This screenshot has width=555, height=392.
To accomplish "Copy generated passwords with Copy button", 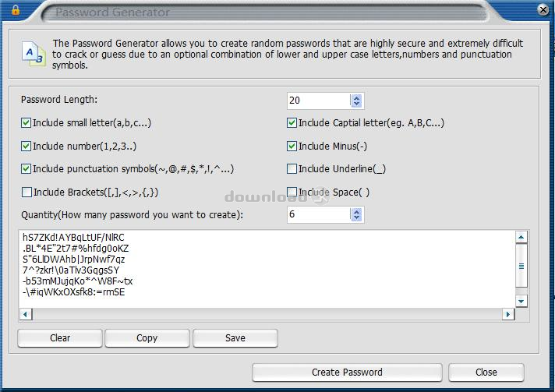I will (x=147, y=338).
